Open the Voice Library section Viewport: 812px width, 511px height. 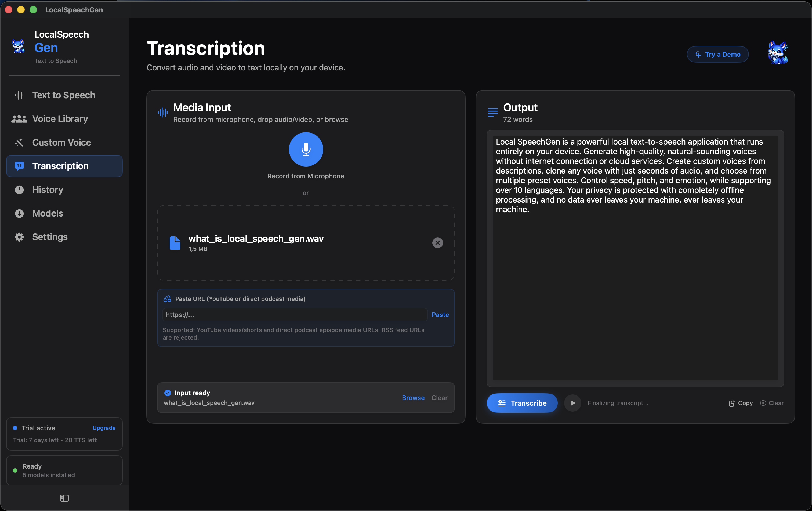pos(60,119)
